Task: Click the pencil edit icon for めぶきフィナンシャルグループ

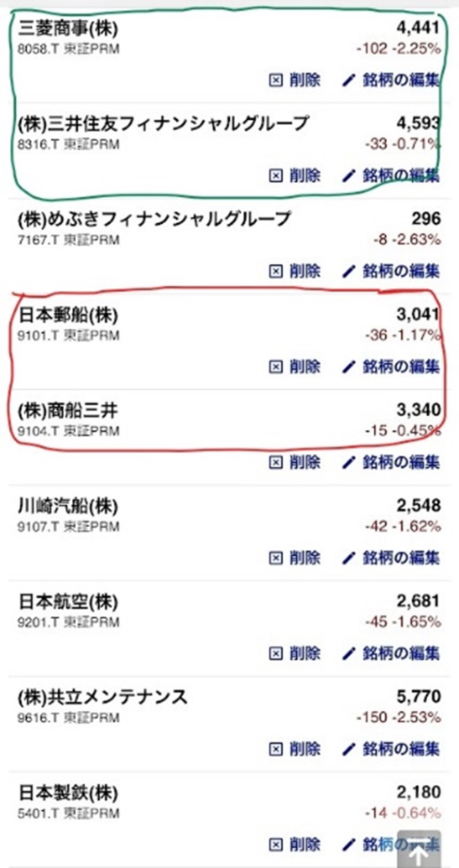Action: [x=348, y=271]
